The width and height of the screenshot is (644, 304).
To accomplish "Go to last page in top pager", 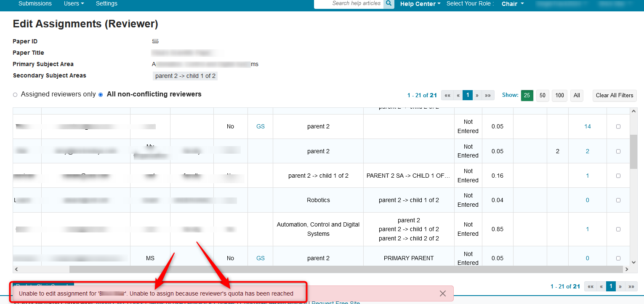I will 488,95.
